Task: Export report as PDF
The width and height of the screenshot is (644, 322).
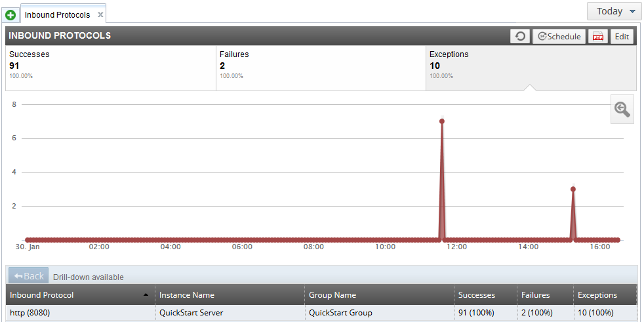Action: 598,36
